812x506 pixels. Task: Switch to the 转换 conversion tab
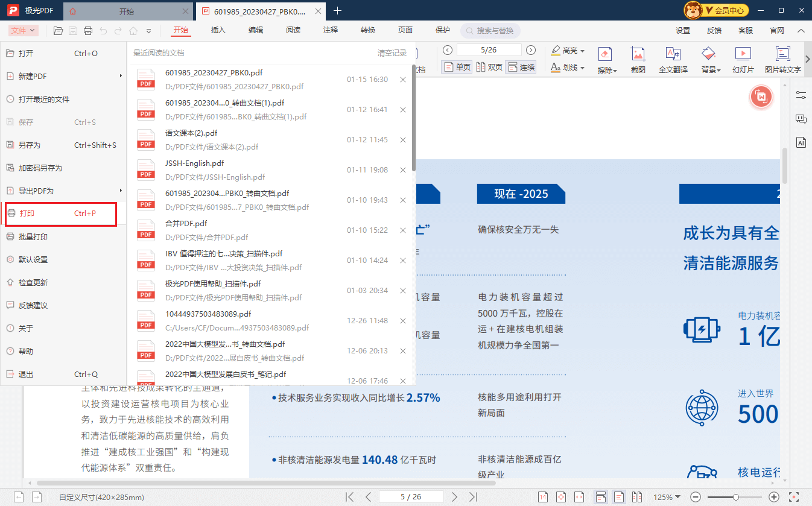367,30
